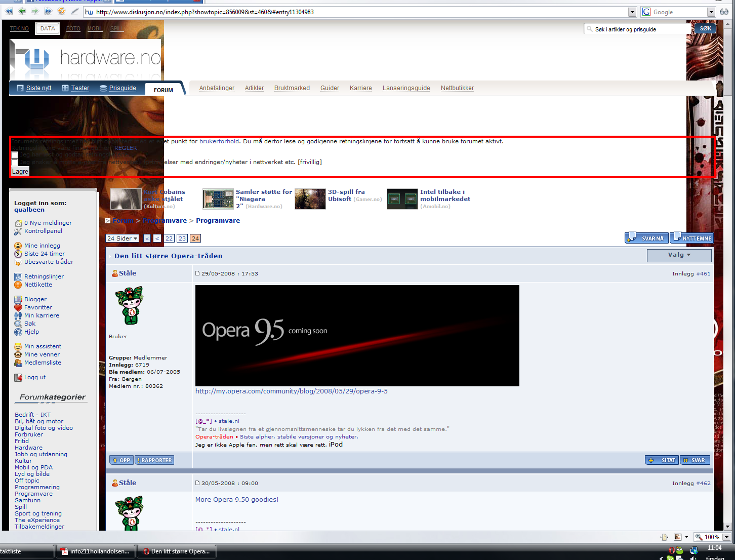The width and height of the screenshot is (735, 560).
Task: Go back with the green back arrow
Action: pyautogui.click(x=22, y=11)
